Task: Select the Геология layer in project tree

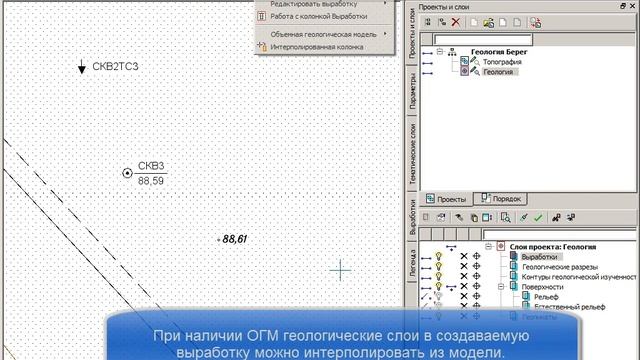Action: coord(498,72)
